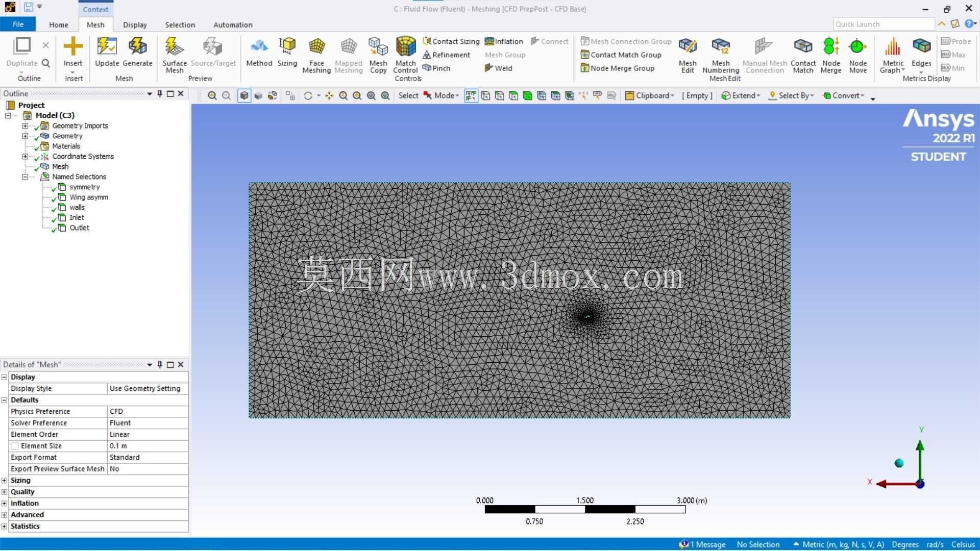The height and width of the screenshot is (551, 980).
Task: Click the Pan view icon
Action: point(329,95)
